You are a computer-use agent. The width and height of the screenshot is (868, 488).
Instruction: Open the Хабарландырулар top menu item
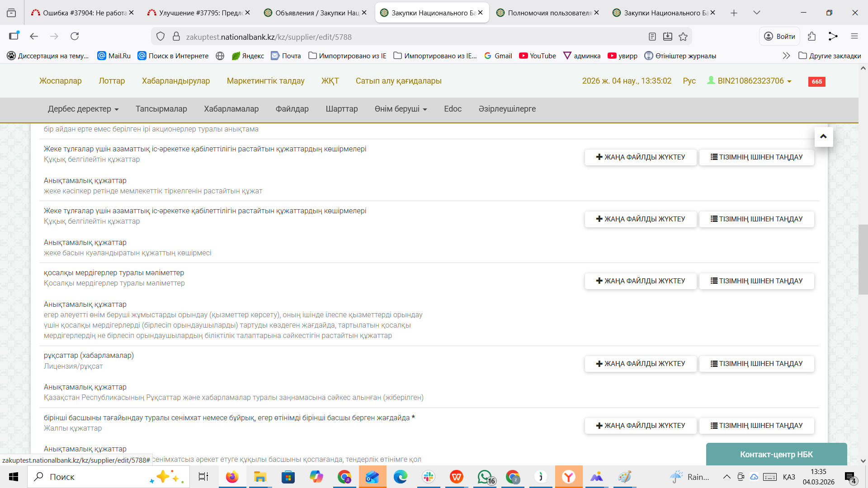coord(176,81)
